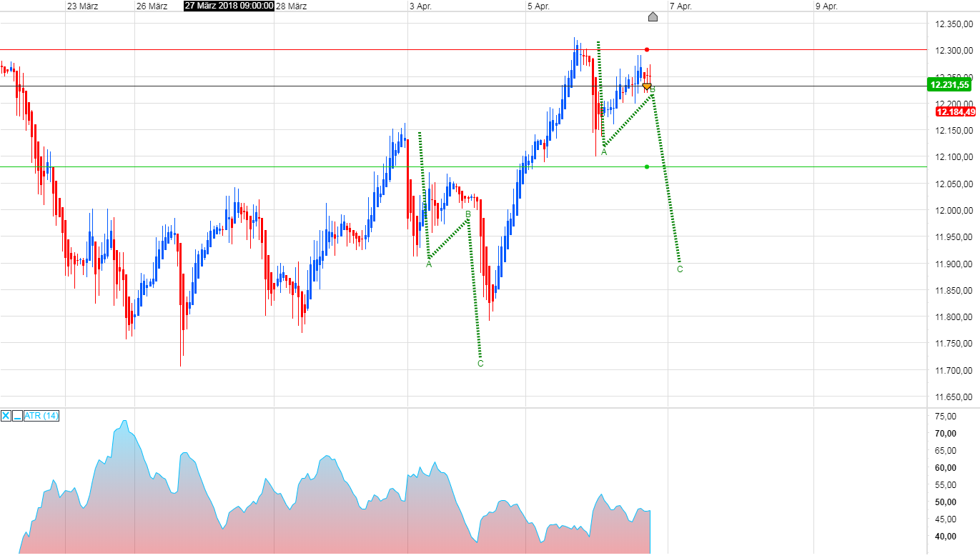Select the orange sell signal arrow on the chart
This screenshot has height=558, width=980.
point(647,86)
